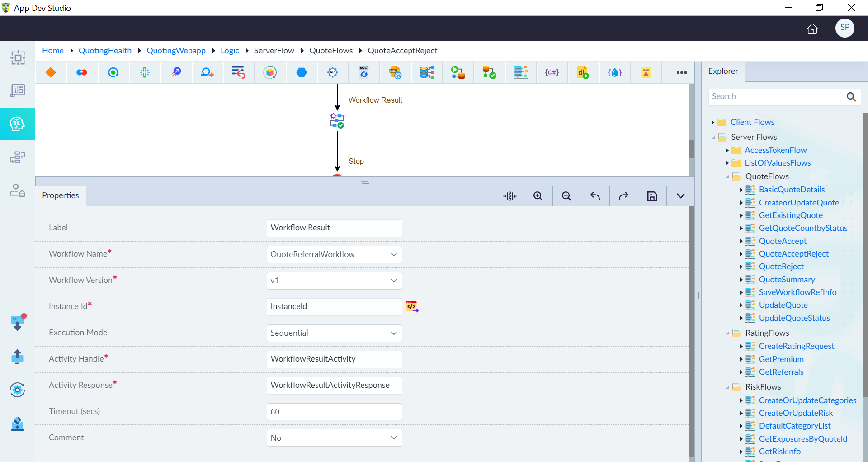Redo change with the redo arrow

(623, 196)
